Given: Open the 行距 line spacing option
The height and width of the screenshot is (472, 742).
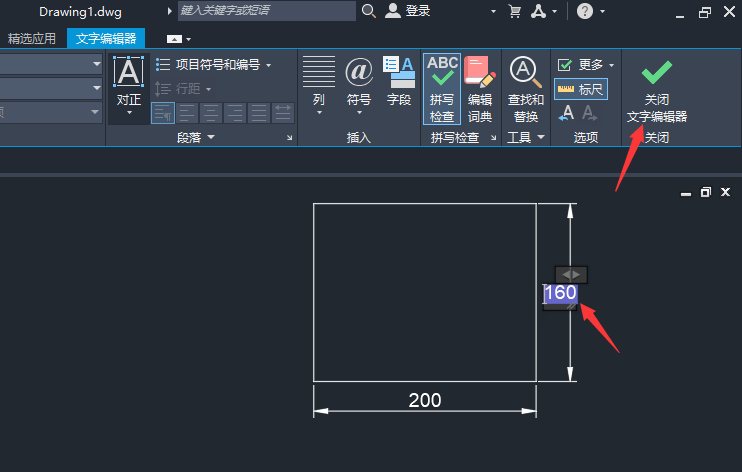Looking at the screenshot, I should point(183,89).
